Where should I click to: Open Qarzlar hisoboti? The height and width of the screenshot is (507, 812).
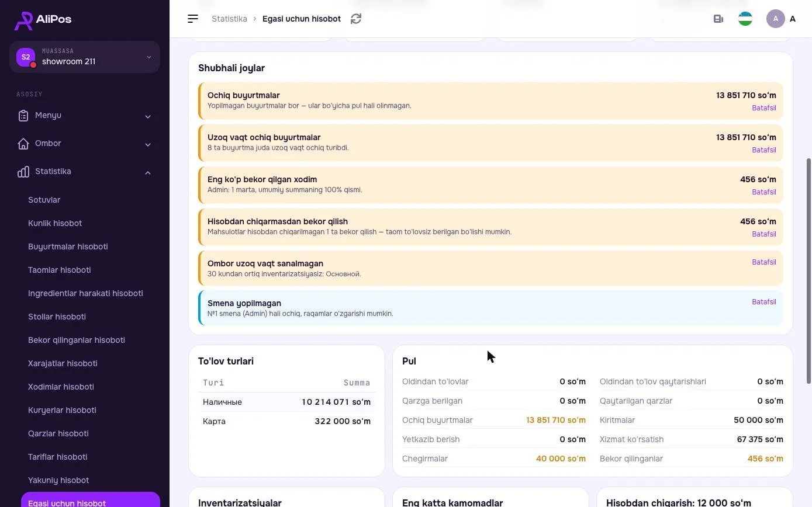pos(58,433)
